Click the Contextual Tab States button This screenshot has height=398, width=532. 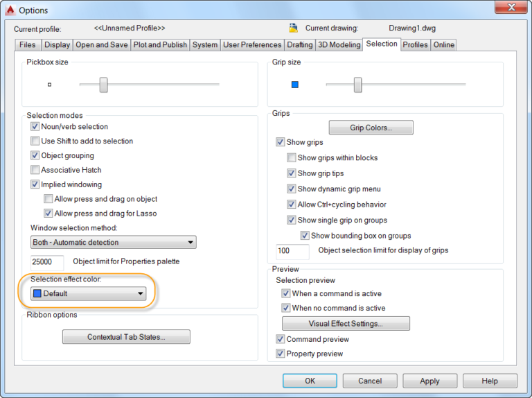tap(126, 337)
